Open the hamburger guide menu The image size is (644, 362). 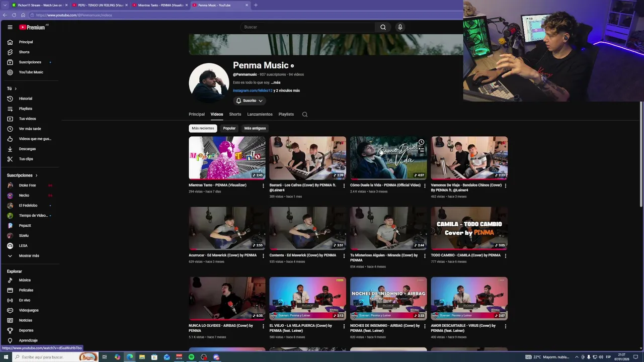[x=10, y=27]
